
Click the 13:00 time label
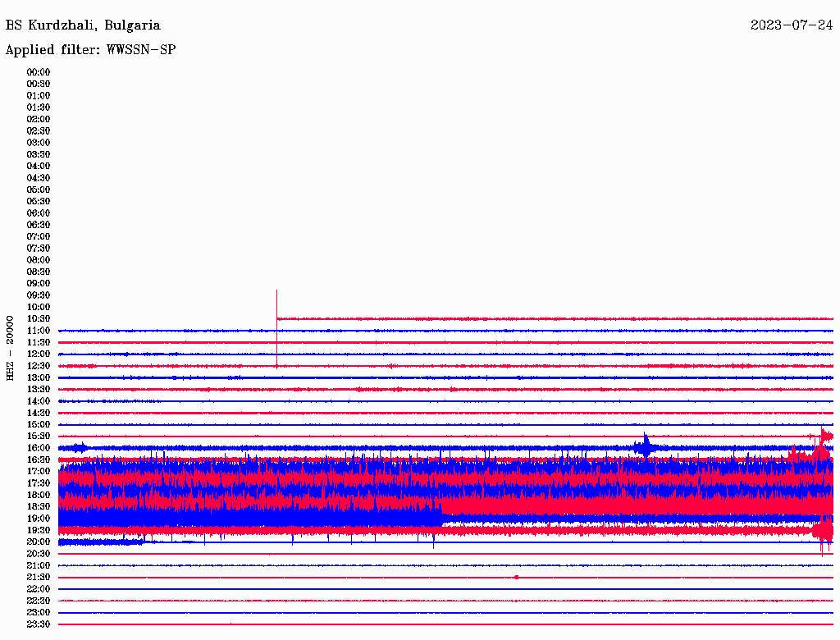coord(39,377)
